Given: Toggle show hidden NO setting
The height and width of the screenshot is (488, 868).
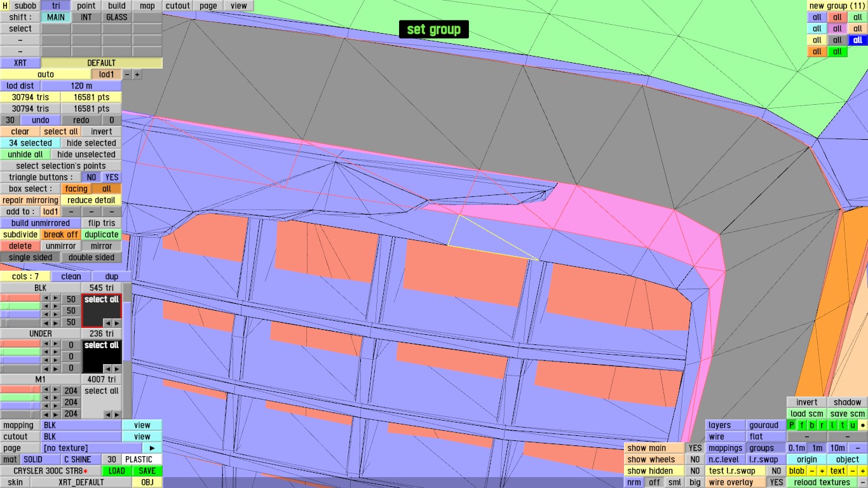Looking at the screenshot, I should pyautogui.click(x=695, y=471).
